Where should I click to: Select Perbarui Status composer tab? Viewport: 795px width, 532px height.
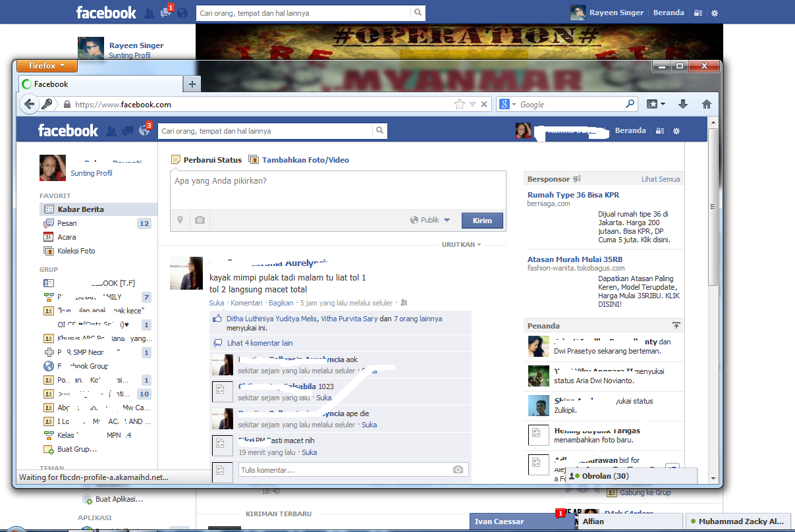206,160
